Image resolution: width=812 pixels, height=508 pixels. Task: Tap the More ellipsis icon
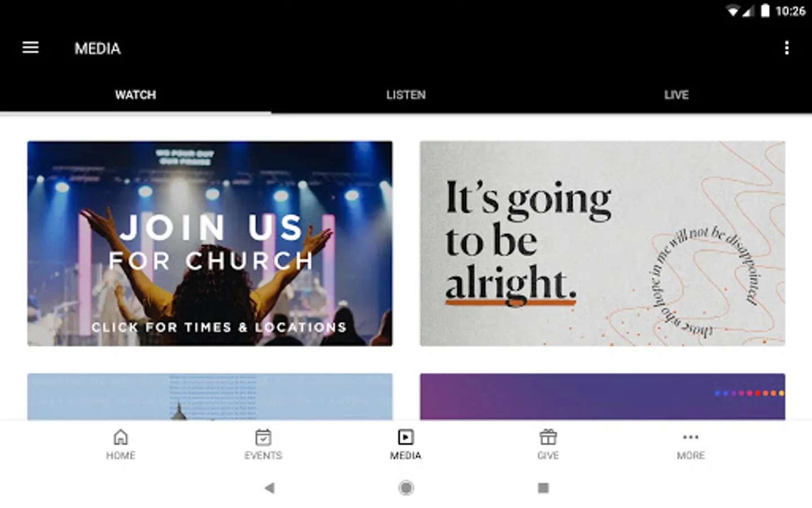pyautogui.click(x=691, y=437)
